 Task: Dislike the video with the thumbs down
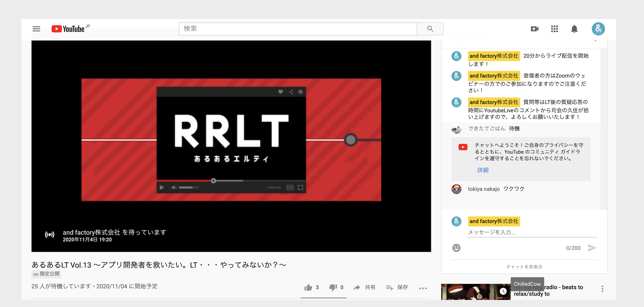(333, 287)
